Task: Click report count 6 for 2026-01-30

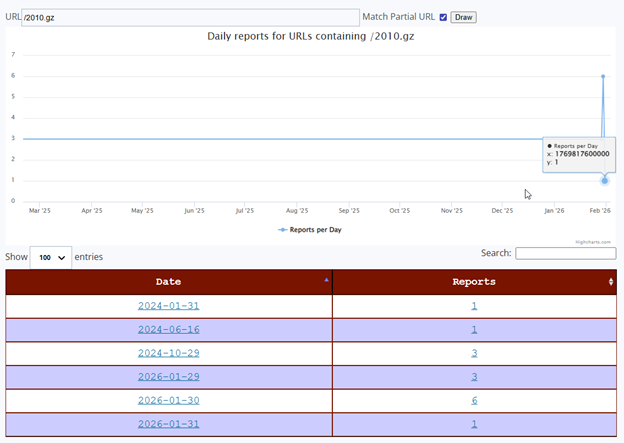Action: 474,400
